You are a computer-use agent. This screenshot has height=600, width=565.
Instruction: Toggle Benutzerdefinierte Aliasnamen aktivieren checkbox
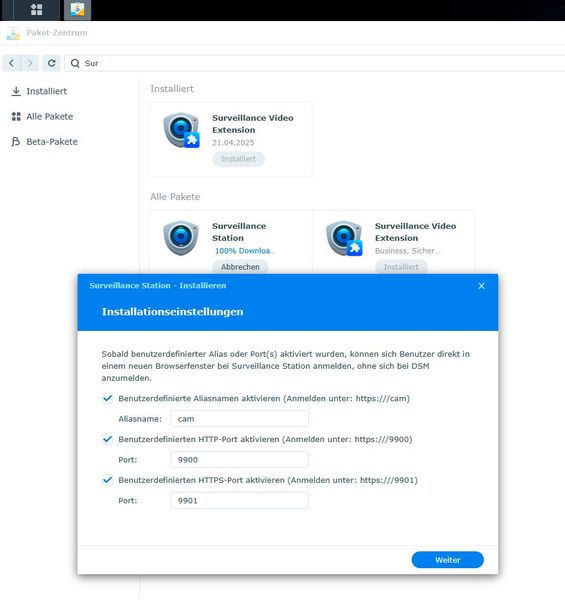(x=107, y=398)
